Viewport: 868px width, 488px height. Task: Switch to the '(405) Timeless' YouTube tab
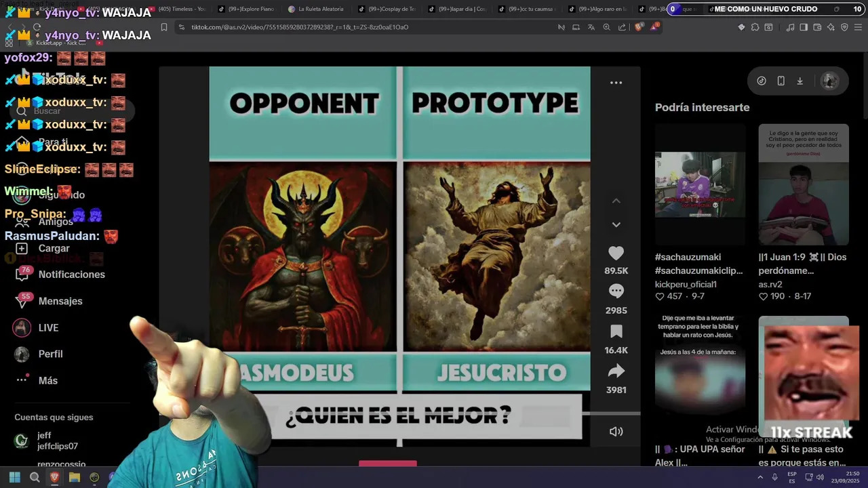177,9
